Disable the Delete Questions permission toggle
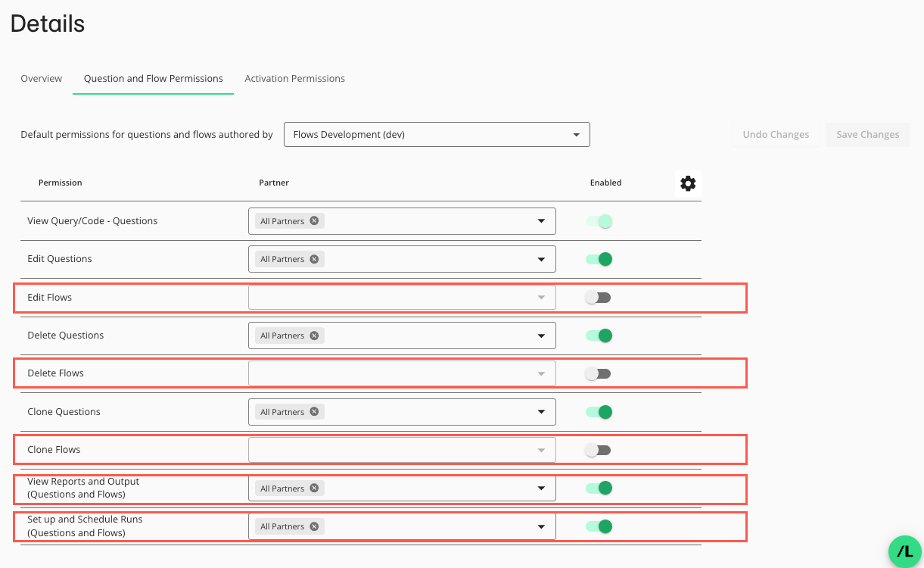Image resolution: width=924 pixels, height=568 pixels. pos(599,335)
